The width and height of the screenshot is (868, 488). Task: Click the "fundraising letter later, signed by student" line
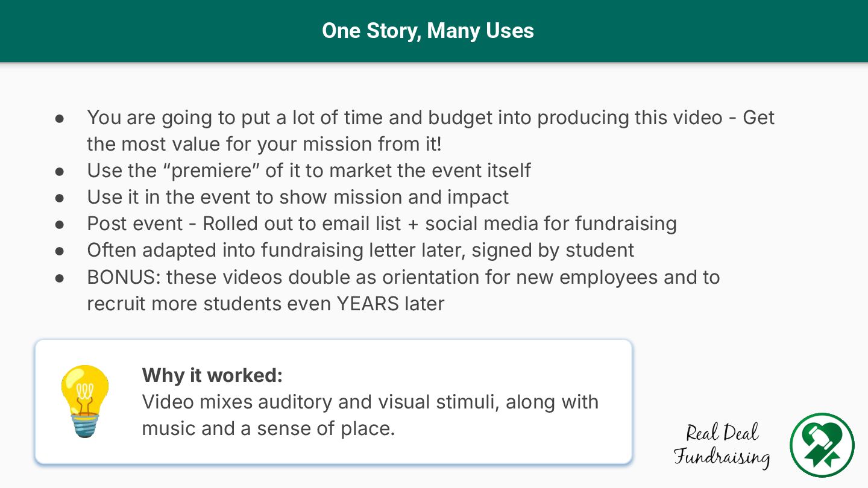click(x=360, y=250)
